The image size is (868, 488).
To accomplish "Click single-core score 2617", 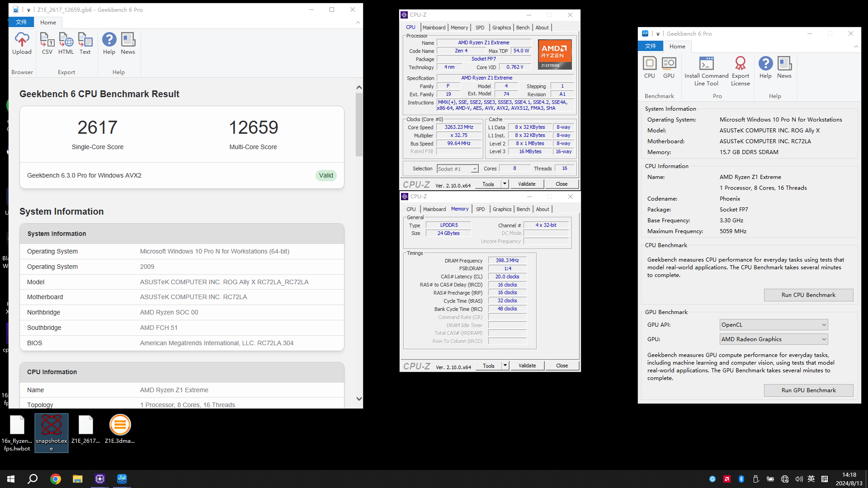I will click(x=98, y=127).
